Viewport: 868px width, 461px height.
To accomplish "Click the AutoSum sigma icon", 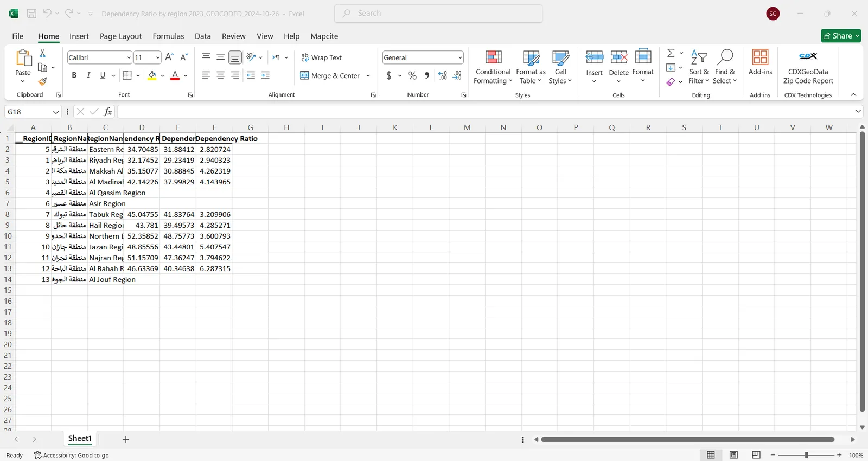I will click(671, 53).
